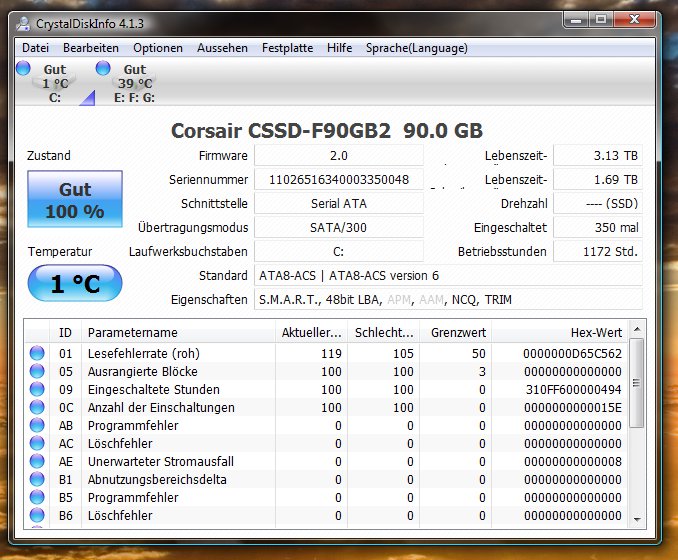This screenshot has height=560, width=678.
Task: Click the Parametername column header
Action: point(178,333)
